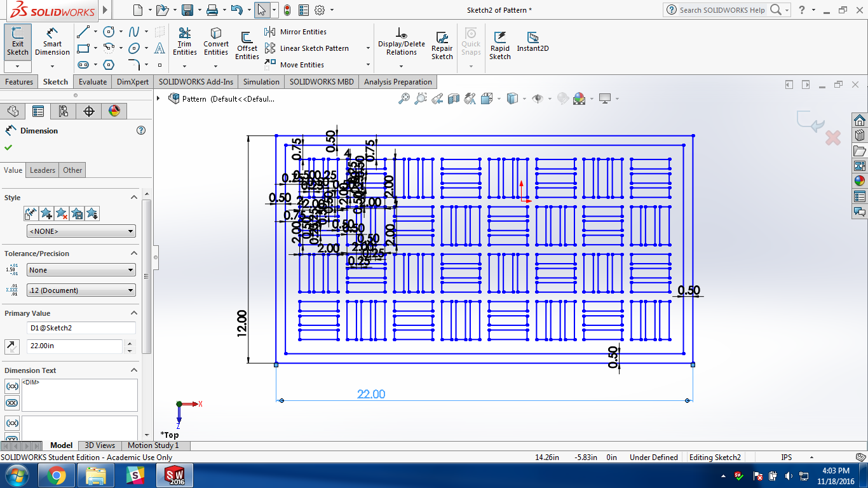Click in the 22.00in value field

(x=75, y=346)
